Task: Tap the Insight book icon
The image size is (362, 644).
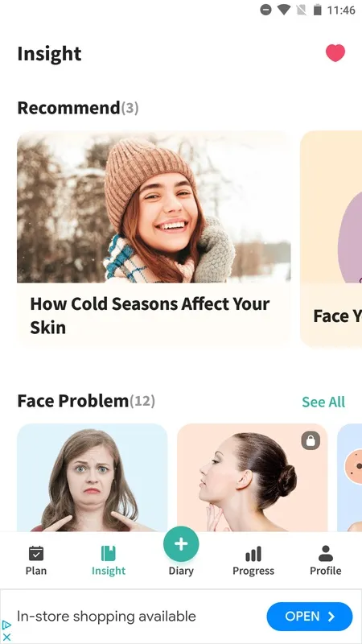Action: [109, 553]
